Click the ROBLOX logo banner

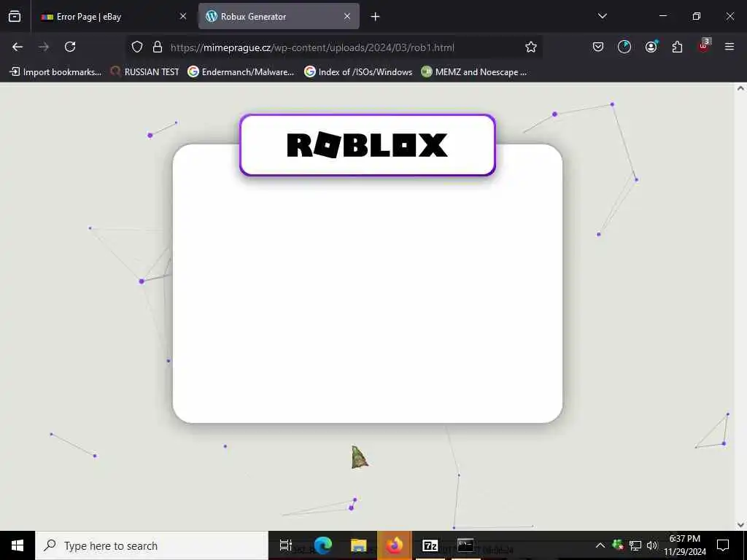coord(368,145)
